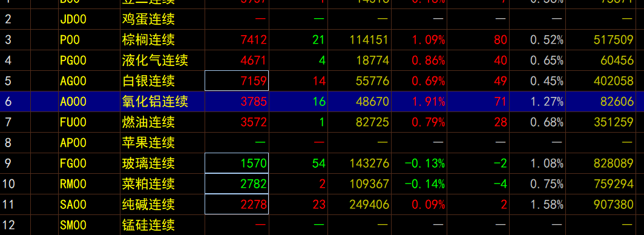Select the AG00 contract code
Viewport: 644px width, 235px height.
[x=73, y=81]
